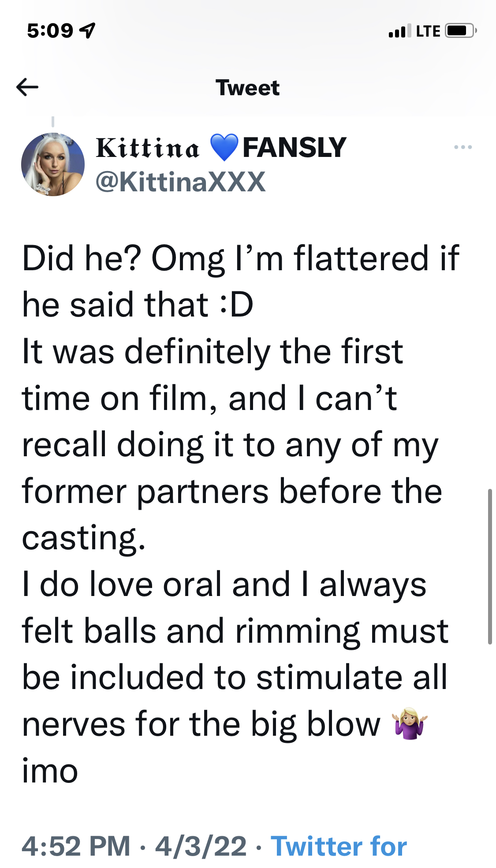Screen dimensions: 496x868
Task: Open the 'Twitter for' source link
Action: 339,846
